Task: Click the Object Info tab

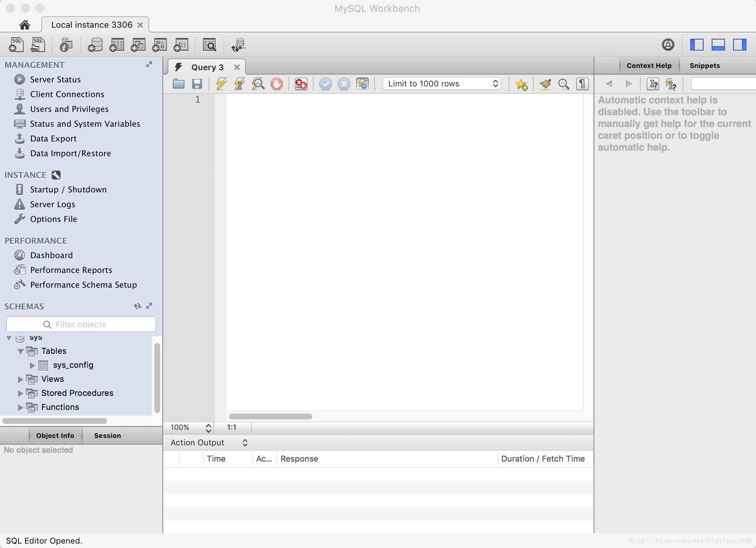Action: [55, 435]
